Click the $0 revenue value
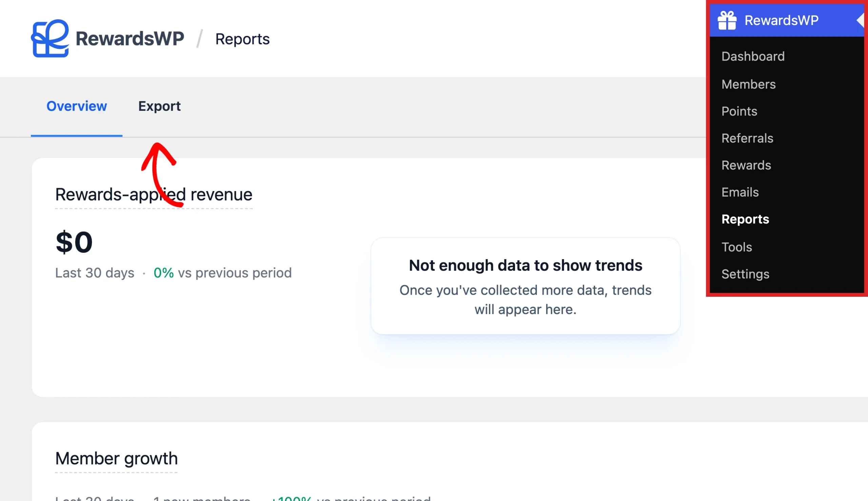 click(x=74, y=242)
